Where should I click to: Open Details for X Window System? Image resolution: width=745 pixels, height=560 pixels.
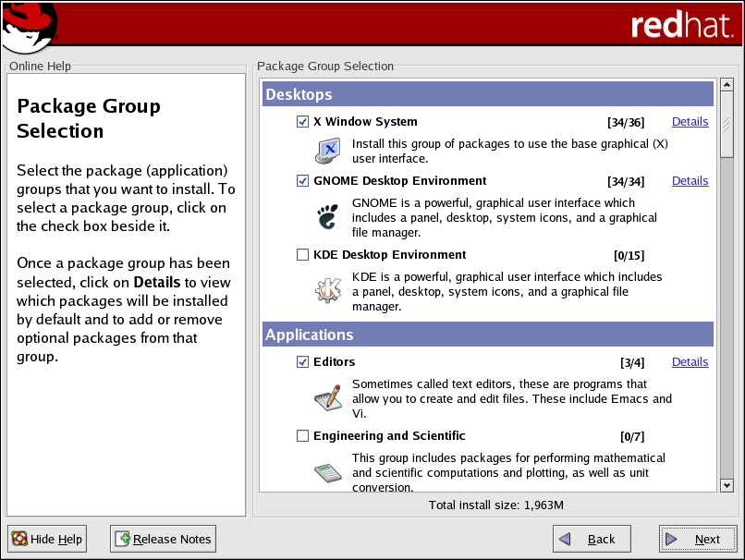pyautogui.click(x=690, y=122)
